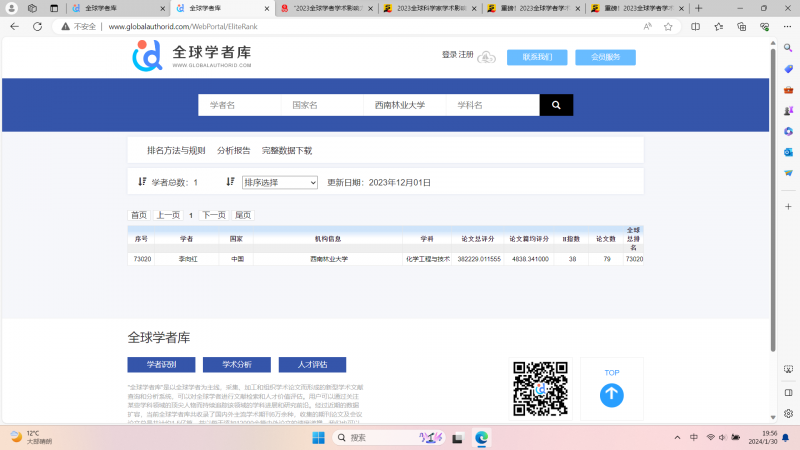Click the page vertical scrollbar

point(772,200)
